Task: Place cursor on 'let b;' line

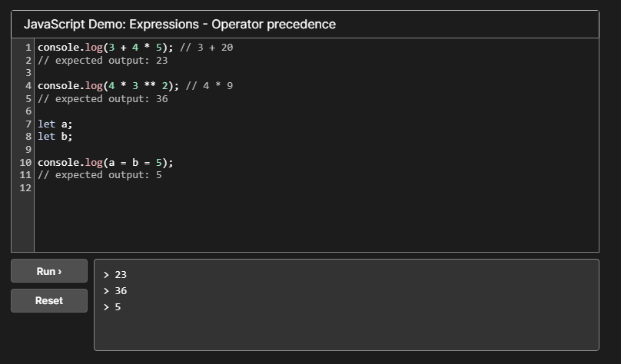Action: coord(55,137)
